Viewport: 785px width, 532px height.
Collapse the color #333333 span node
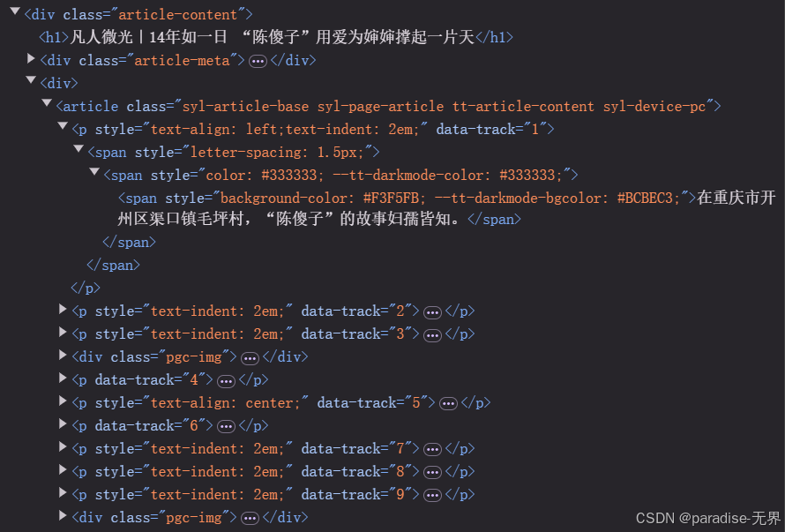pos(94,172)
